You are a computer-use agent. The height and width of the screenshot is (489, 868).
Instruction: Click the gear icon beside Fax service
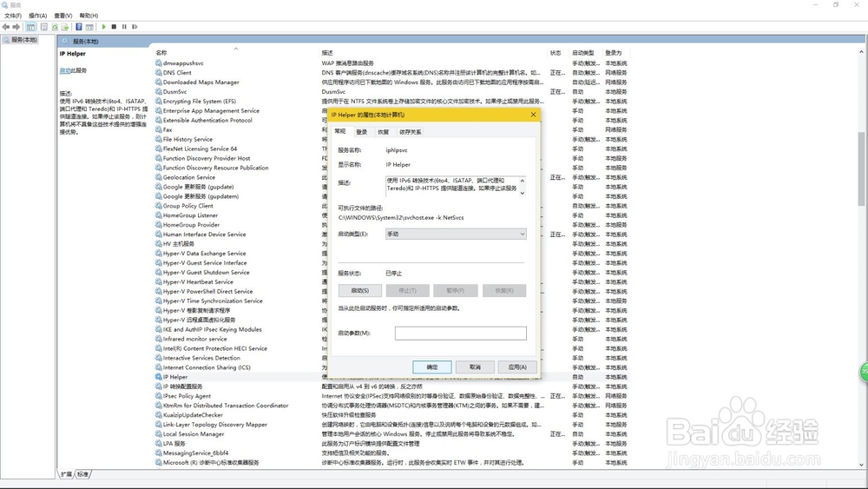click(x=158, y=129)
